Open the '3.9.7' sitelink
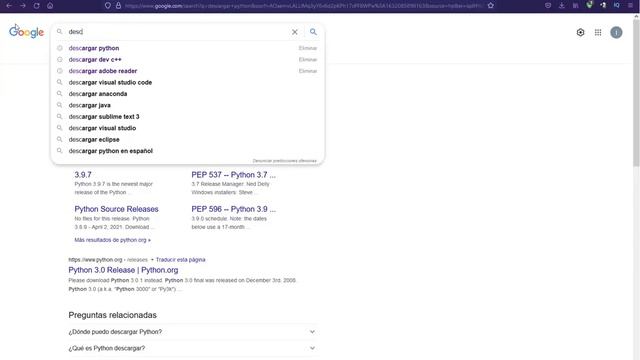Image resolution: width=640 pixels, height=360 pixels. (83, 175)
